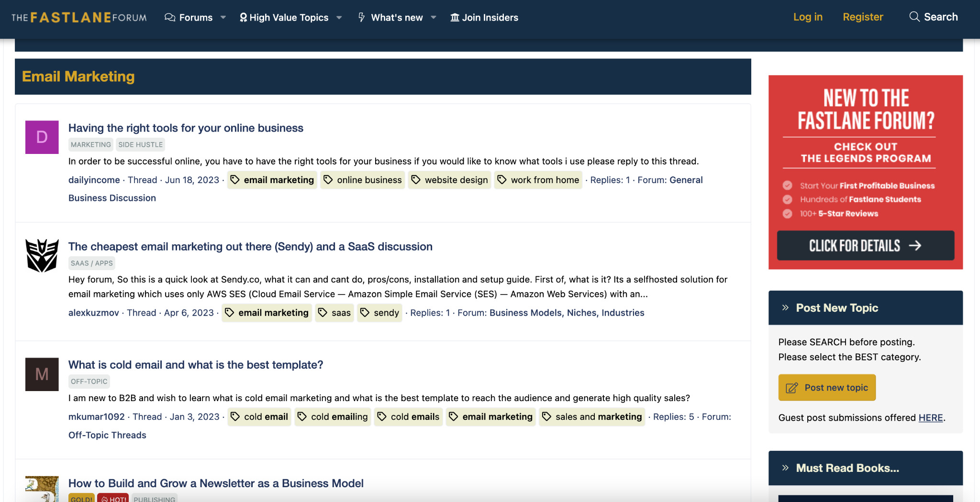Click tag icon of 'website design' tag
980x502 pixels.
(x=416, y=180)
